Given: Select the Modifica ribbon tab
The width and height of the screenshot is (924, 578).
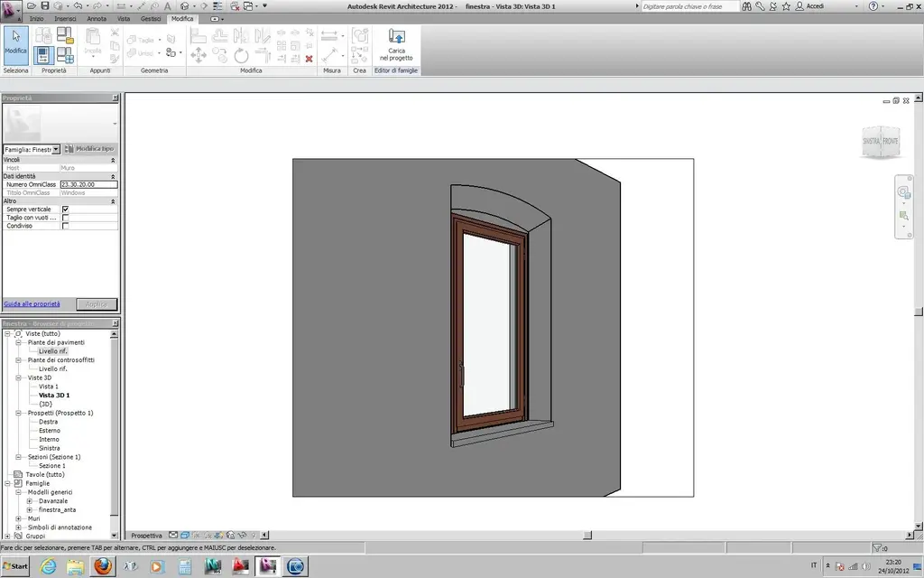Looking at the screenshot, I should (182, 19).
